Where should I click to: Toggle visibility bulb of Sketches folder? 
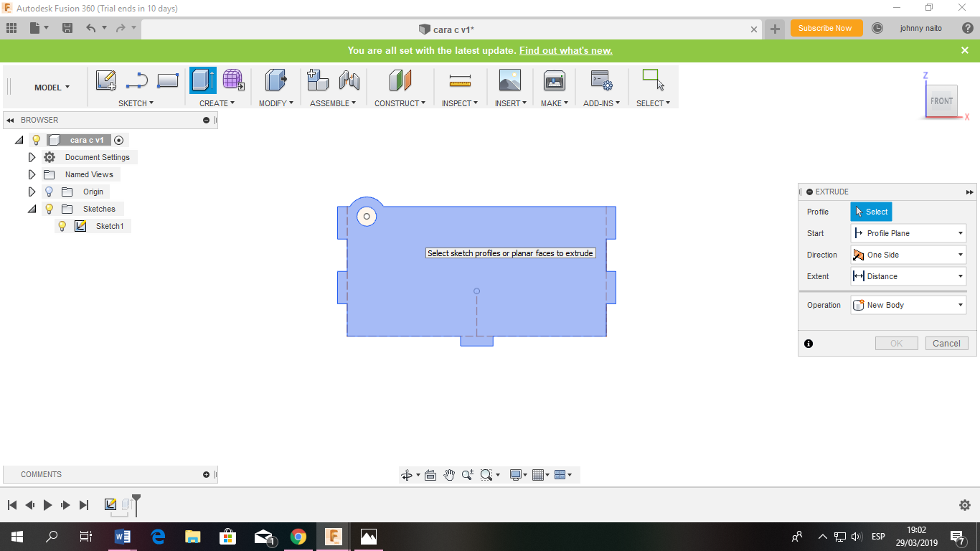coord(49,209)
